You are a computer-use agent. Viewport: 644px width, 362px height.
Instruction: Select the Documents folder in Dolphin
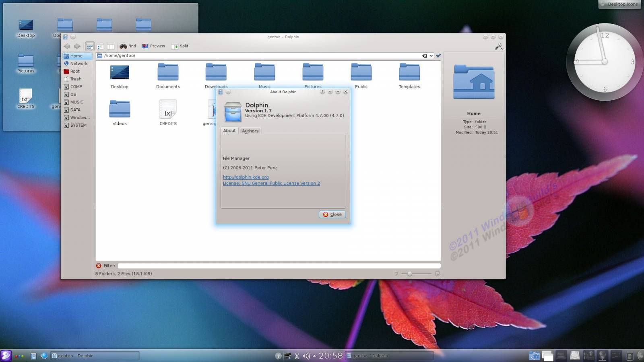coord(168,76)
